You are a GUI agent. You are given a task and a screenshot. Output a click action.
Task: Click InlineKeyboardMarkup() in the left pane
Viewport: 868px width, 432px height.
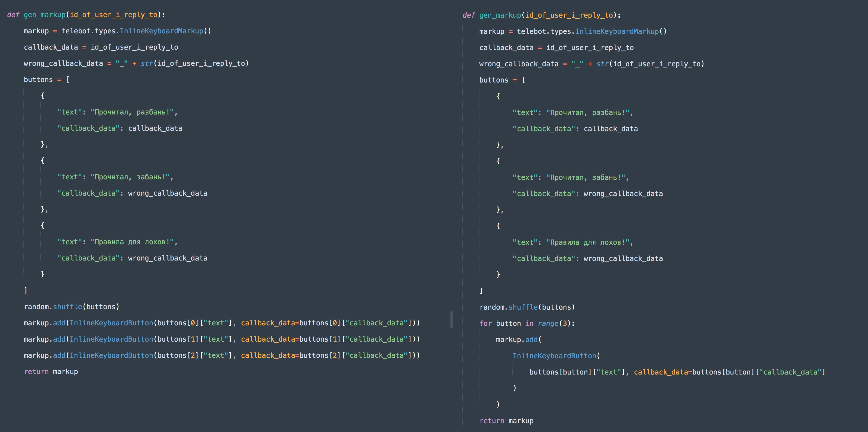(x=165, y=31)
